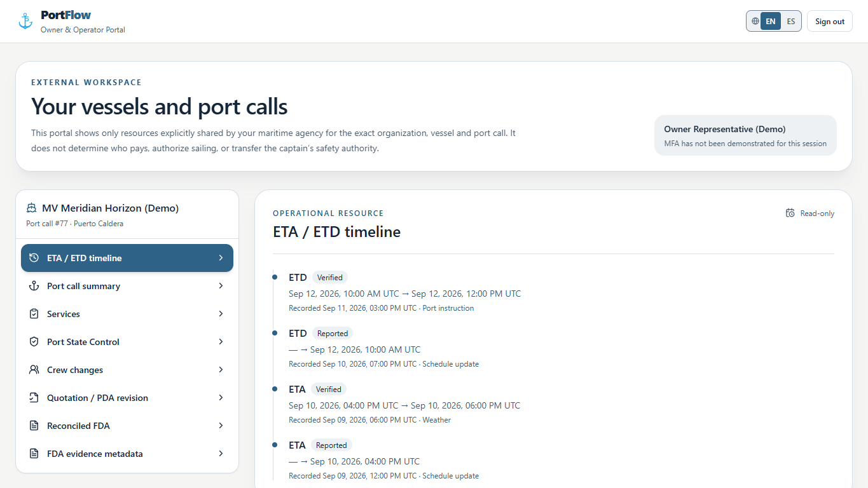Expand Port call summary chevron
This screenshot has width=868, height=488.
coord(221,286)
